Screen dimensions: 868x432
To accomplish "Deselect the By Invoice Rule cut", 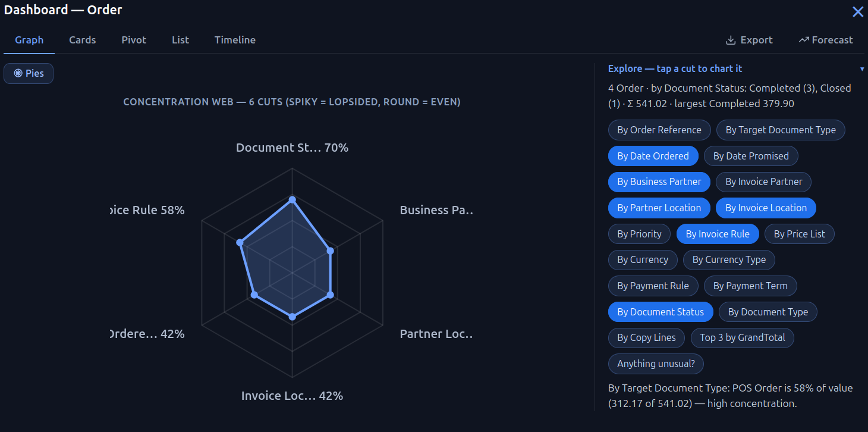I will (718, 234).
